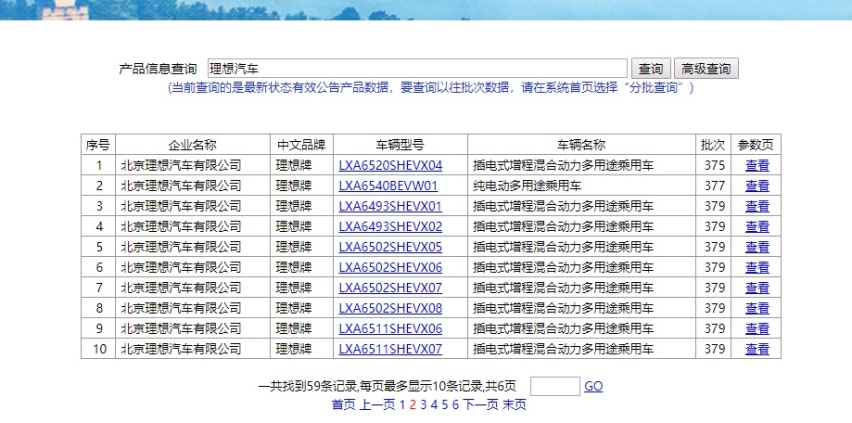Click the 车辆名称 column header
The width and height of the screenshot is (852, 423).
(581, 145)
